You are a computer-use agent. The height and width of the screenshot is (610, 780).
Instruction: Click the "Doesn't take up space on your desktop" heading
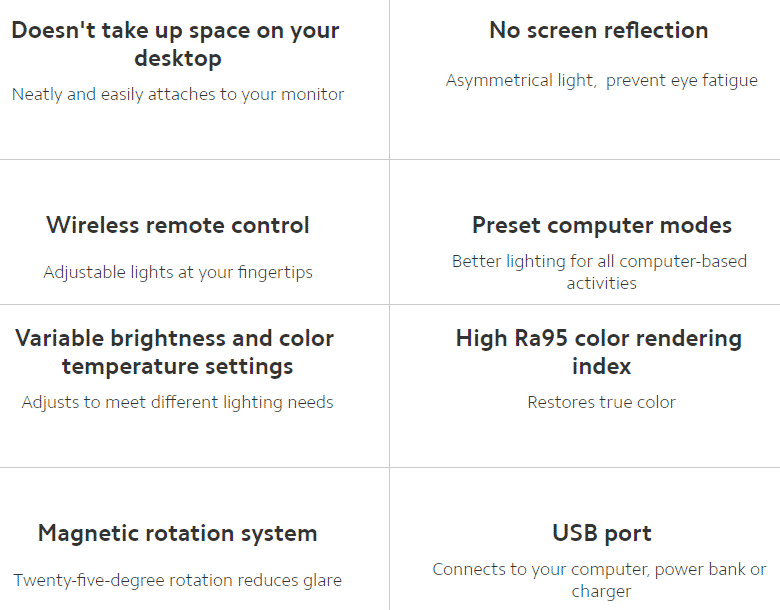176,44
